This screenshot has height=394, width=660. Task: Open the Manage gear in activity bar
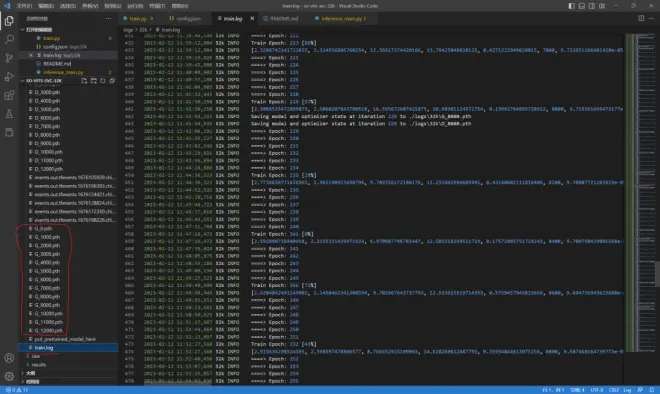9,376
